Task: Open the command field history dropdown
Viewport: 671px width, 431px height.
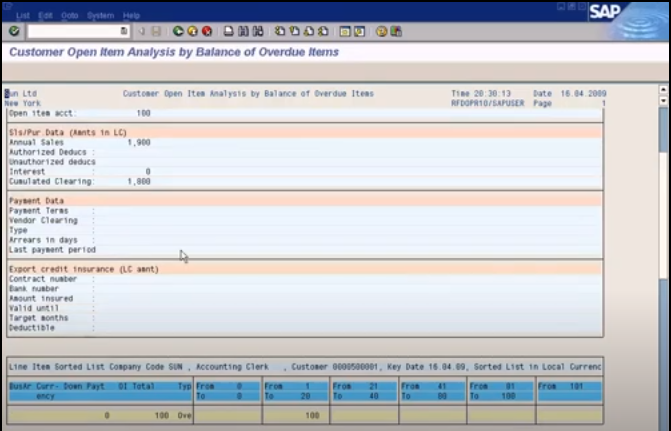Action: pyautogui.click(x=124, y=31)
